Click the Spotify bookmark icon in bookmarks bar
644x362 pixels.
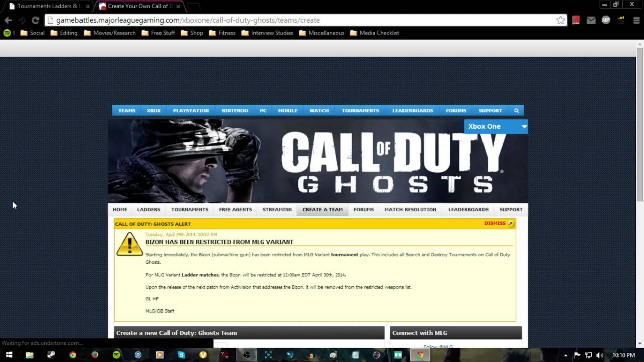(7, 33)
